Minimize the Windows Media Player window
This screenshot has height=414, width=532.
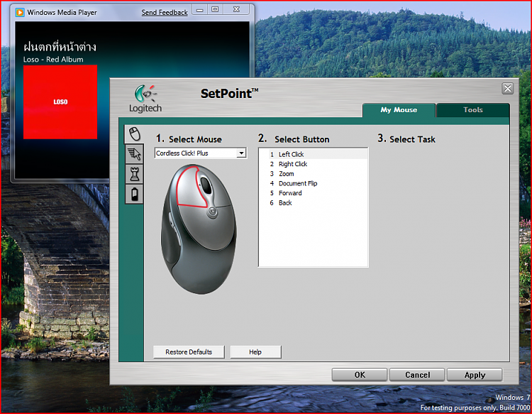coord(200,10)
